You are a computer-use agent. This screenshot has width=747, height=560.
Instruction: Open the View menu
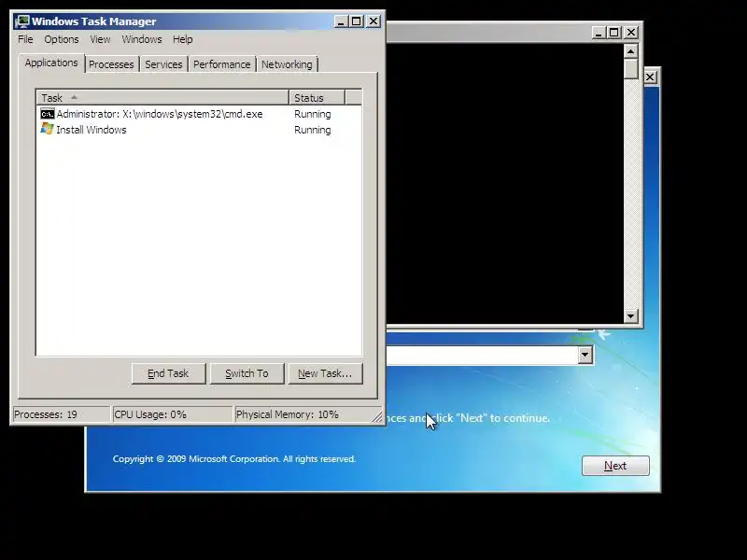[100, 39]
